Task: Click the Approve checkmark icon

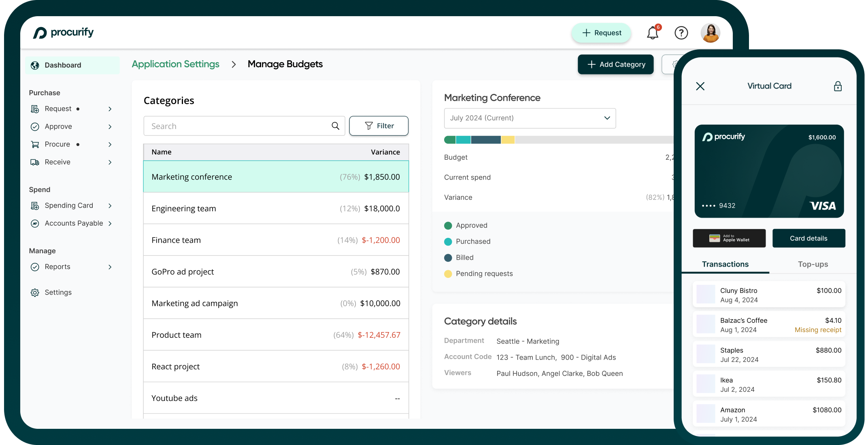Action: point(35,126)
